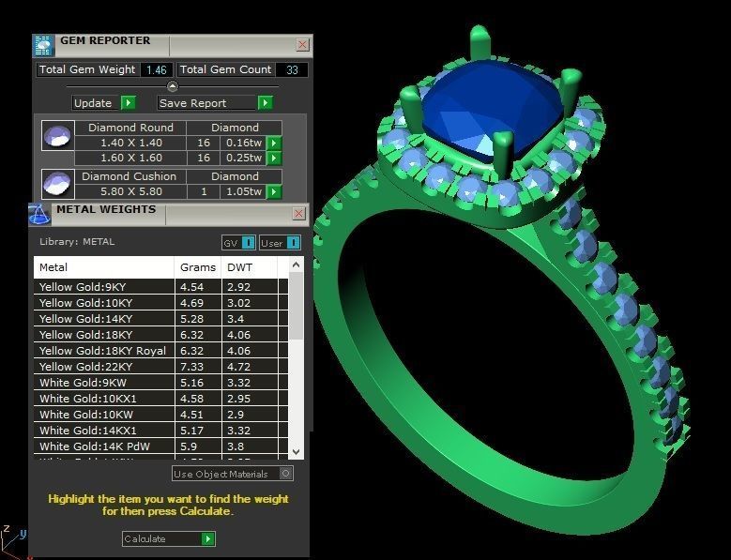Click the DWT column header
Image resolution: width=731 pixels, height=560 pixels.
250,267
